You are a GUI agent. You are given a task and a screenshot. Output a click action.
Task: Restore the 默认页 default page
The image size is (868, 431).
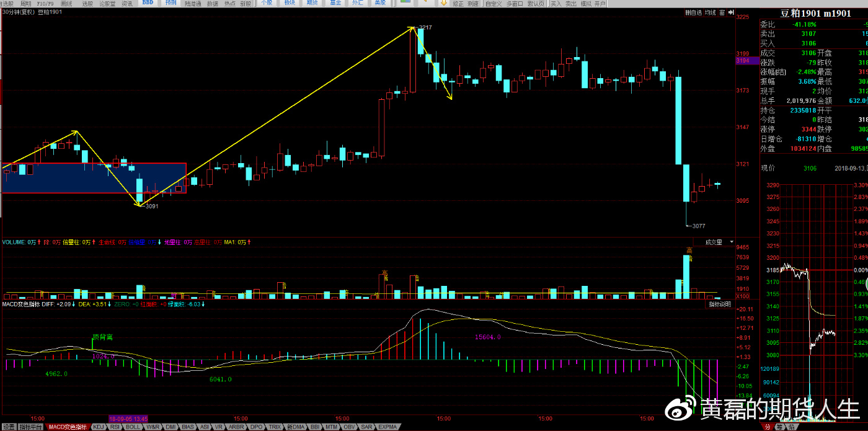536,3
